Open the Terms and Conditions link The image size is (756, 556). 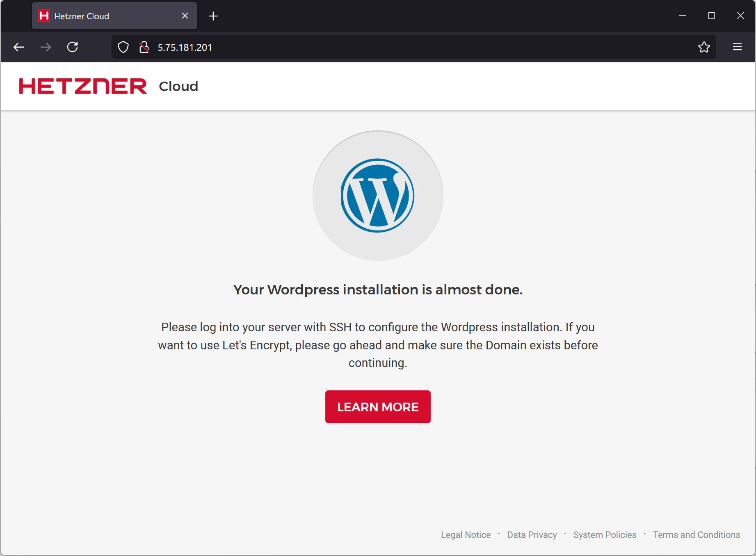[697, 535]
